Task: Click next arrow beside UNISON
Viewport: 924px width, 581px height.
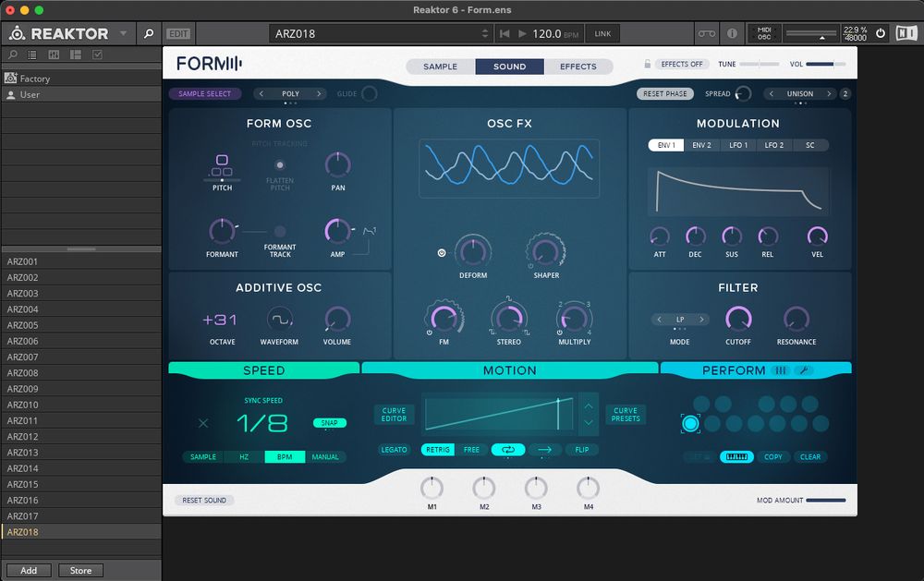Action: pos(829,93)
